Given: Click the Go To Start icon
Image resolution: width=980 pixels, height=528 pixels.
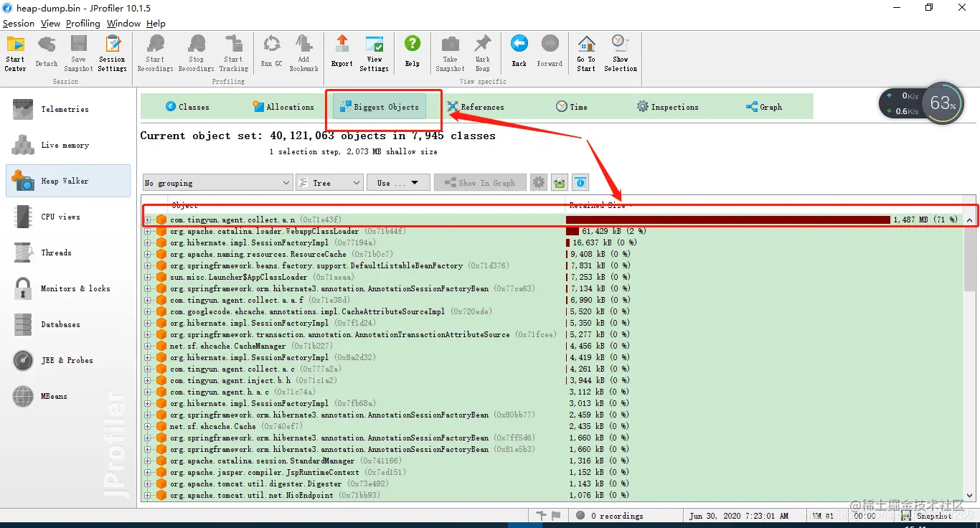Looking at the screenshot, I should click(x=586, y=52).
